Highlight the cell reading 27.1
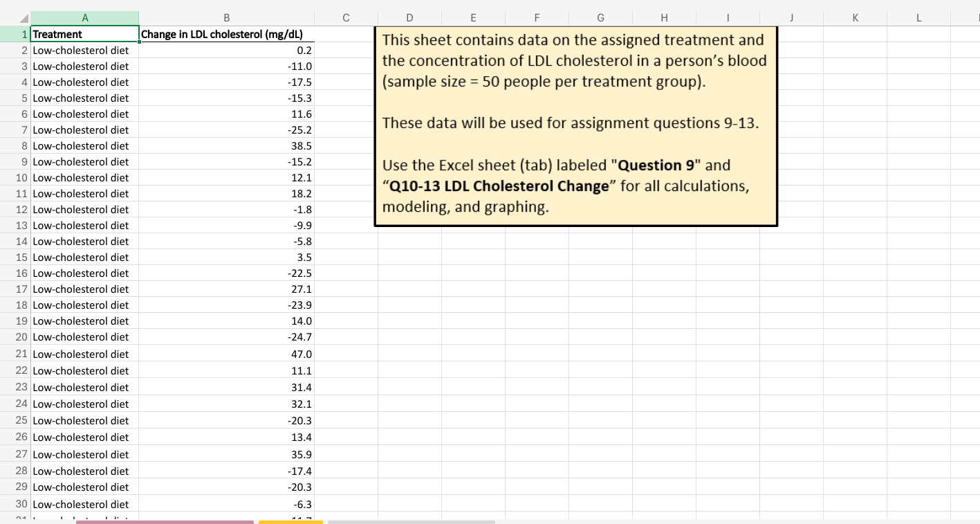Screen dimensions: 980x524 [226, 289]
